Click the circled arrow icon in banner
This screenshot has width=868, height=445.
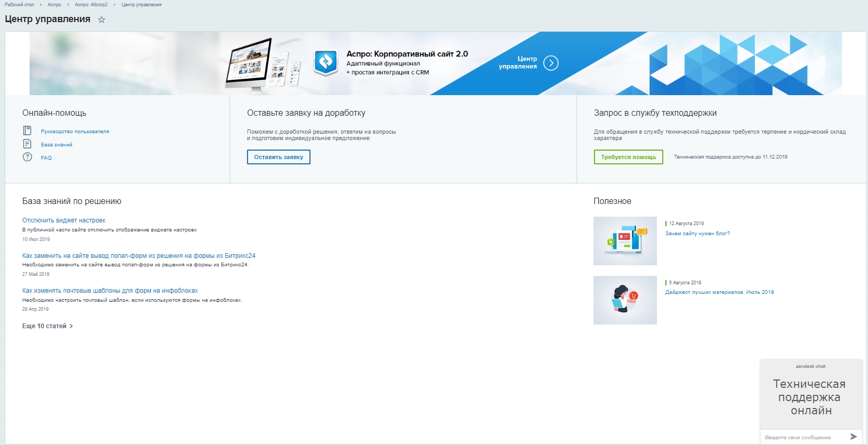point(551,63)
